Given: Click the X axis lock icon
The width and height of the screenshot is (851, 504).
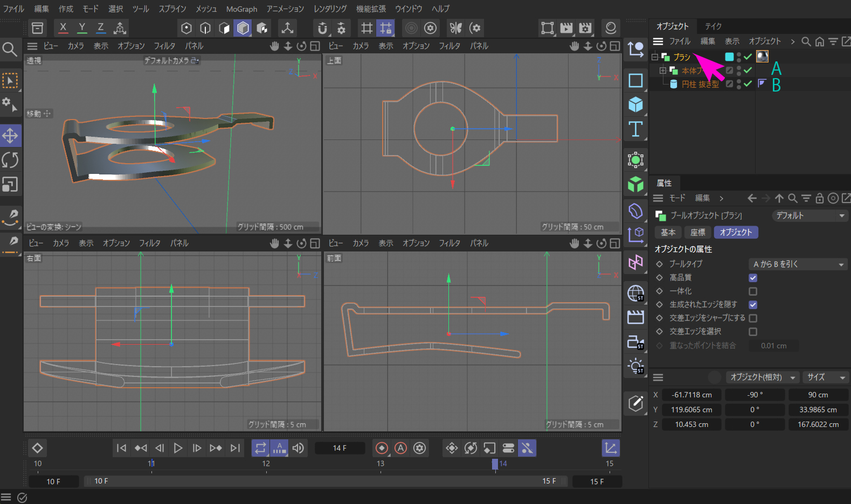Looking at the screenshot, I should click(x=63, y=27).
